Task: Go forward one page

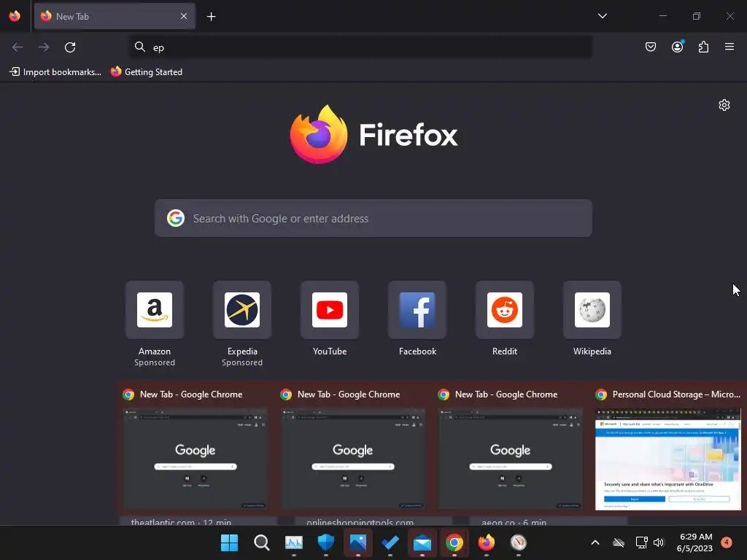Action: (44, 47)
